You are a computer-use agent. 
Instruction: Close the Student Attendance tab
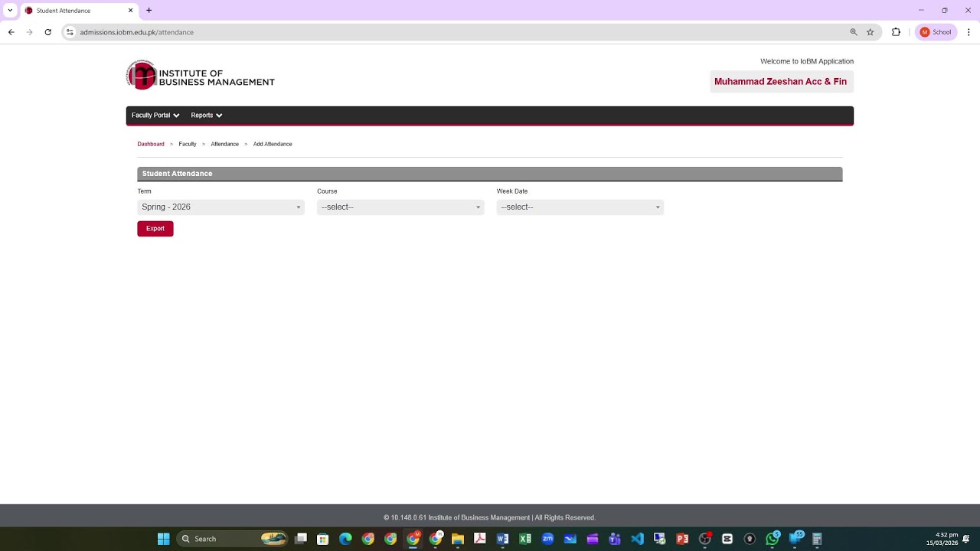pos(130,11)
